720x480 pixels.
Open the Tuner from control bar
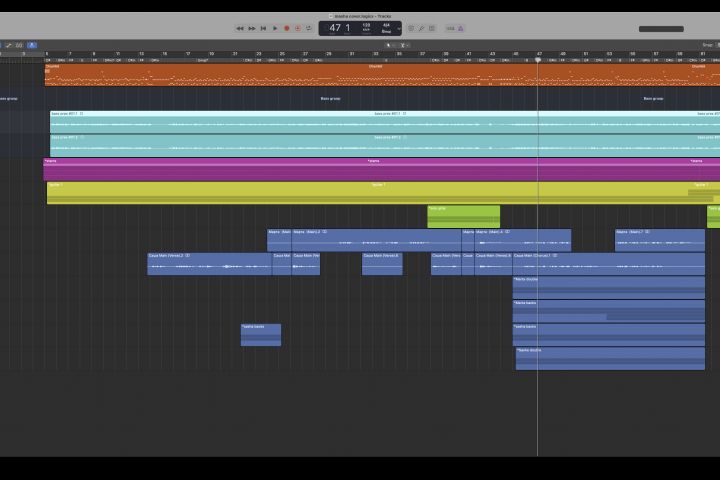421,28
